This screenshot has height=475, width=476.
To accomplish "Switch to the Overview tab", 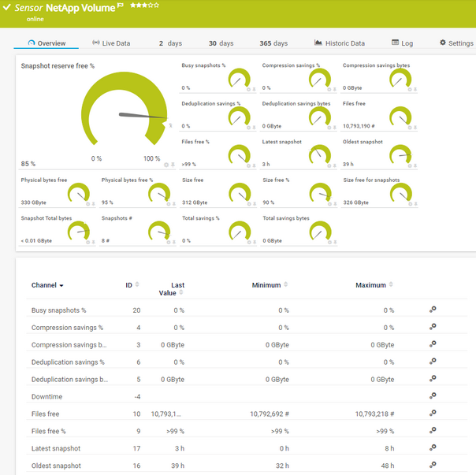I will click(x=46, y=43).
